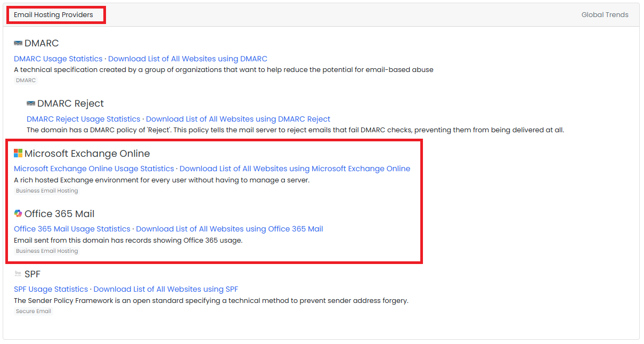Click the Office 365 Mail heading

[x=60, y=214]
